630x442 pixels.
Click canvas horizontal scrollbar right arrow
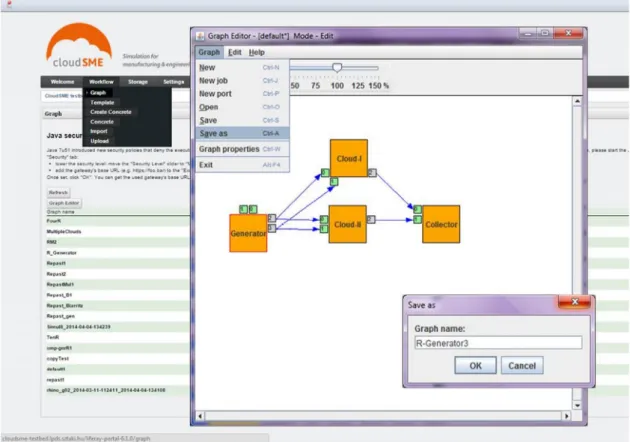point(567,416)
